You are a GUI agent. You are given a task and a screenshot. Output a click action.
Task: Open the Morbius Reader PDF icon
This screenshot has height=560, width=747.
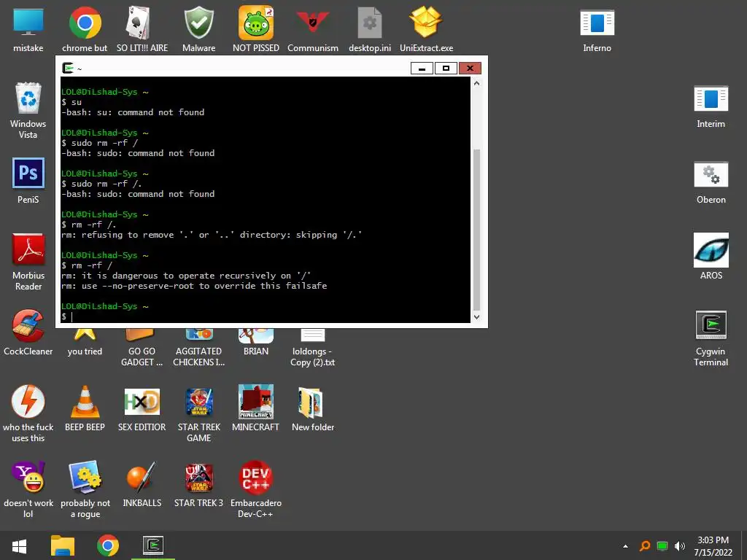coord(28,262)
